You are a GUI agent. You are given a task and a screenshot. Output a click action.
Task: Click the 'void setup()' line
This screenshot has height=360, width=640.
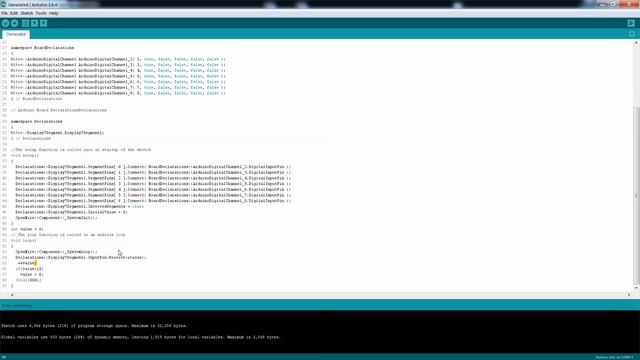(25, 156)
